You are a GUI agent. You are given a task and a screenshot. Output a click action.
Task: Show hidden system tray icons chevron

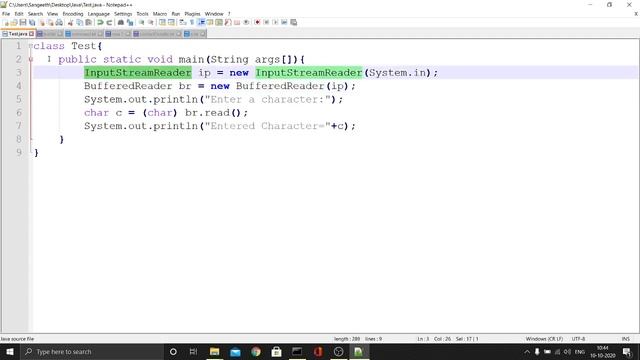[527, 351]
